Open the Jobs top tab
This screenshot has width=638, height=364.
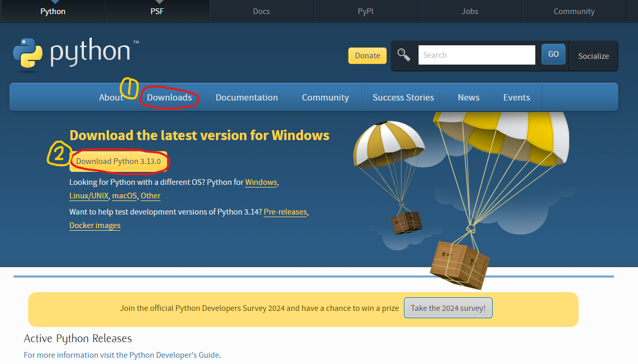coord(470,11)
